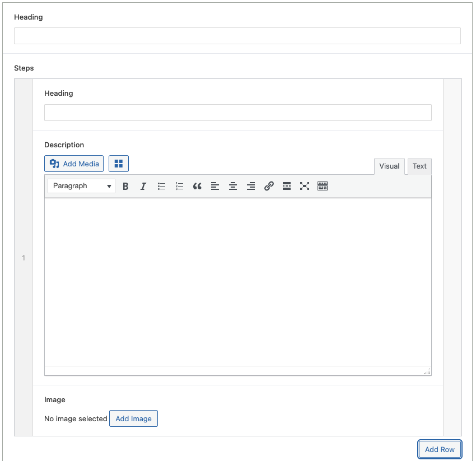The width and height of the screenshot is (476, 461).
Task: Toggle bold formatting in editor toolbar
Action: point(125,186)
